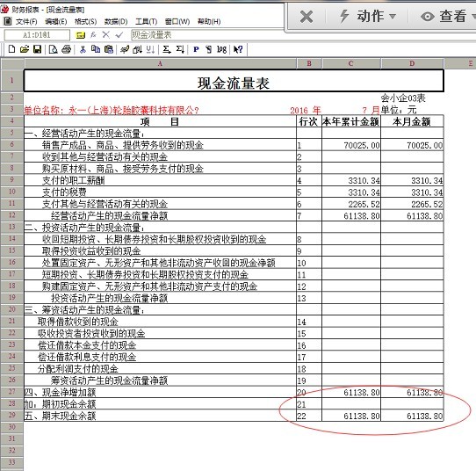
Task: Click the grayed U sort icon
Action: pos(150,49)
